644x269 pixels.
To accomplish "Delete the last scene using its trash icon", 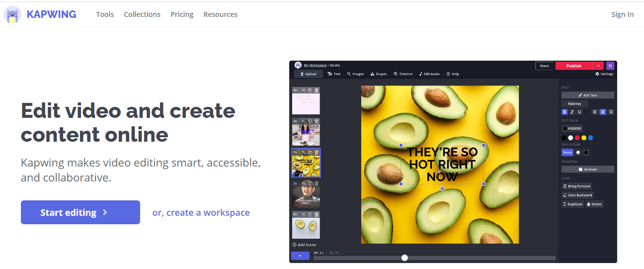I will [317, 214].
